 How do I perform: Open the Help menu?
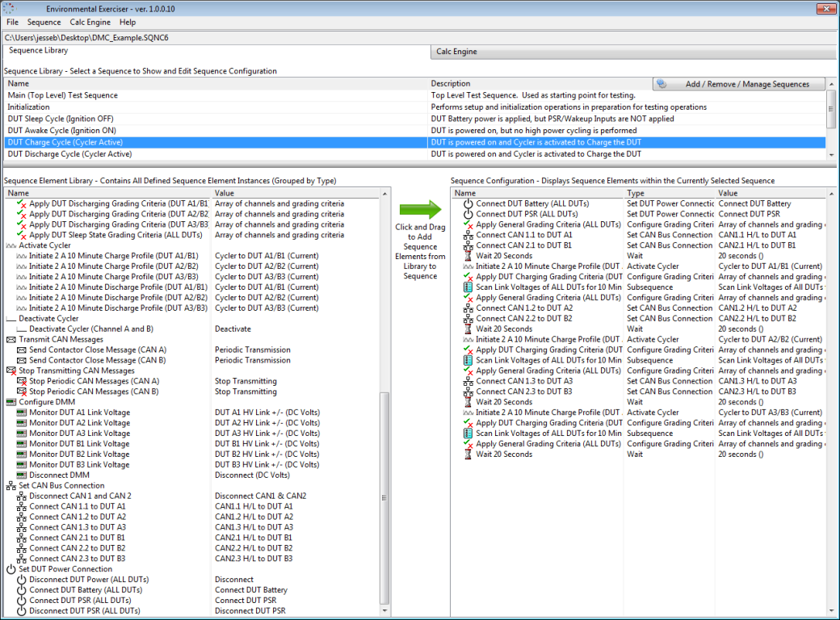coord(128,22)
